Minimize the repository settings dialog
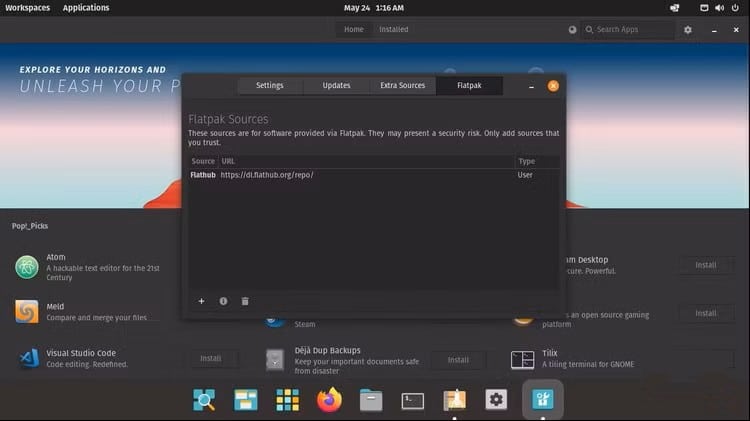 click(x=531, y=87)
